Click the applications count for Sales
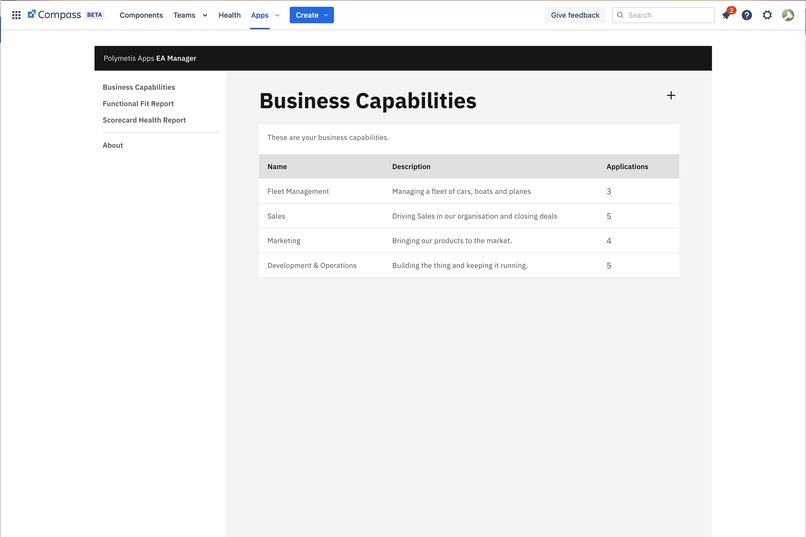This screenshot has width=806, height=537. (x=609, y=216)
